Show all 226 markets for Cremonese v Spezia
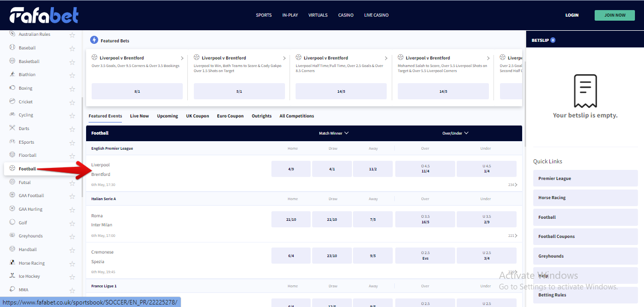Viewport: 644px width, 307px height. pos(513,272)
